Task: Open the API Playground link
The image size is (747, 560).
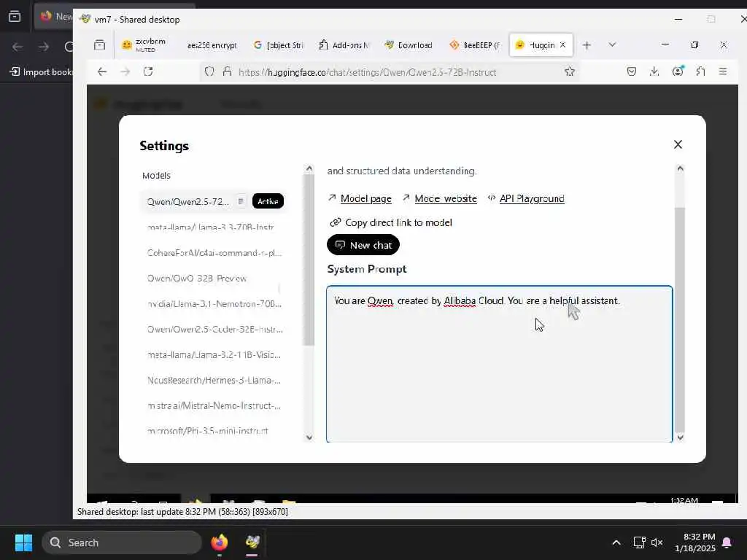Action: click(x=532, y=198)
